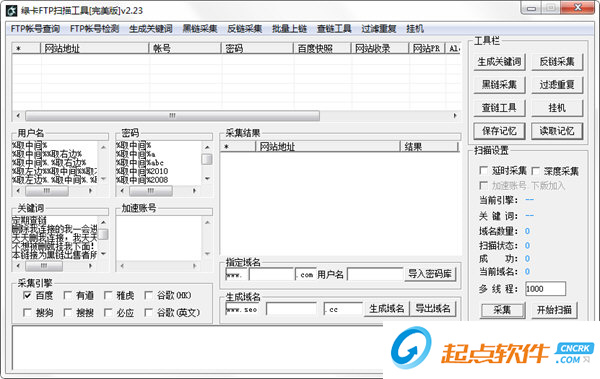
Task: Click the 生成域名 middle input field
Action: click(291, 309)
